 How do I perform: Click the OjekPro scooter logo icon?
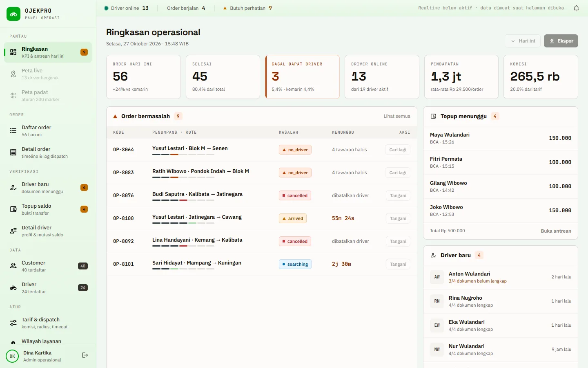coord(13,14)
